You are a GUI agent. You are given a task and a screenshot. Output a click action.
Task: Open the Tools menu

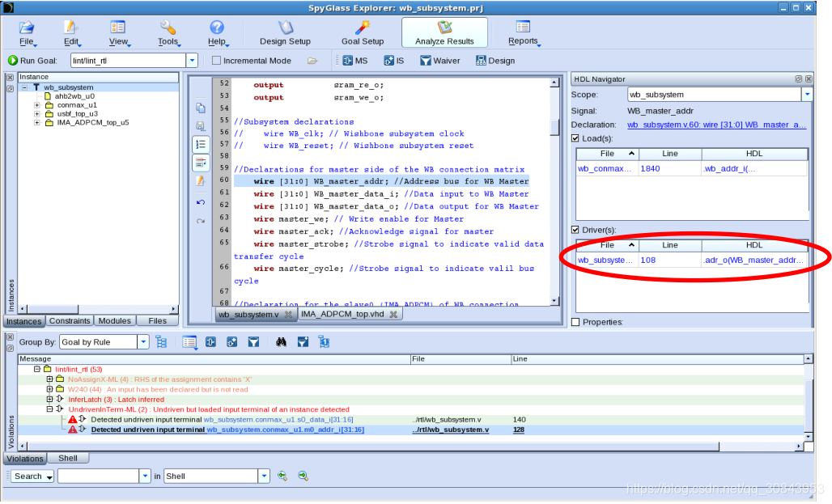click(168, 33)
